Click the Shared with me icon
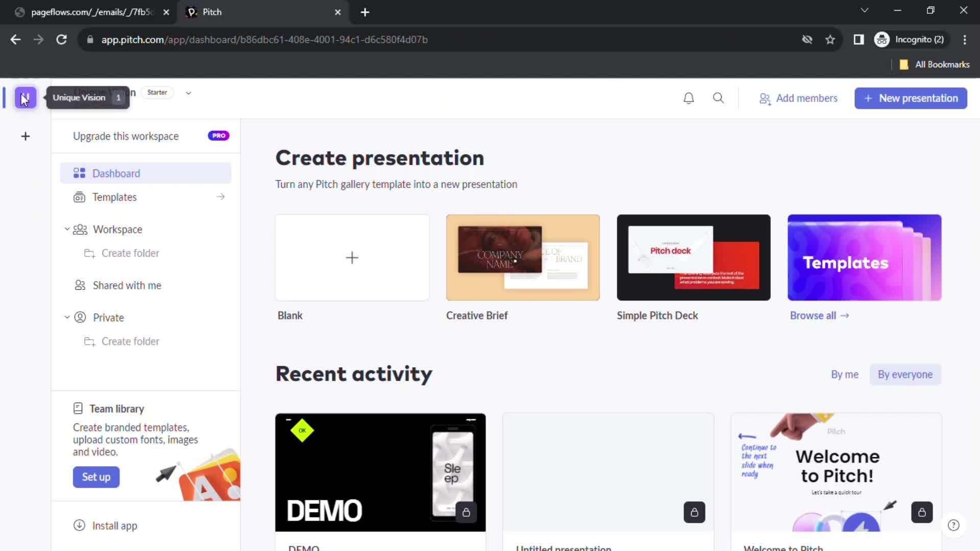The height and width of the screenshot is (551, 980). click(80, 285)
